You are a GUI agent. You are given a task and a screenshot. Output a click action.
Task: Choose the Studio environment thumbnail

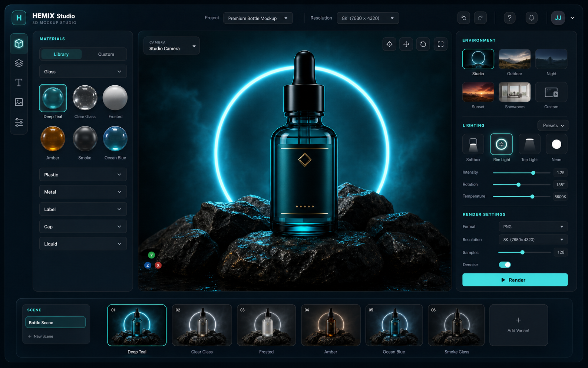tap(478, 59)
